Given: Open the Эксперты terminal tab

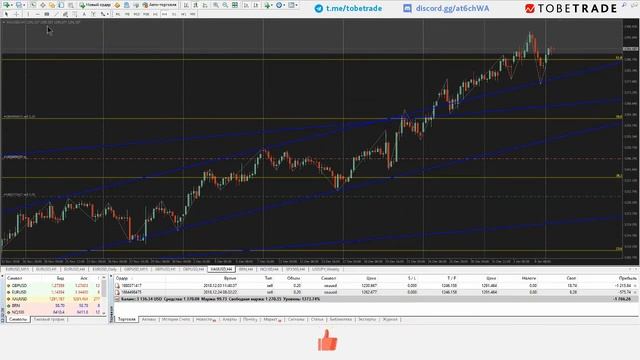Looking at the screenshot, I should coord(367,319).
